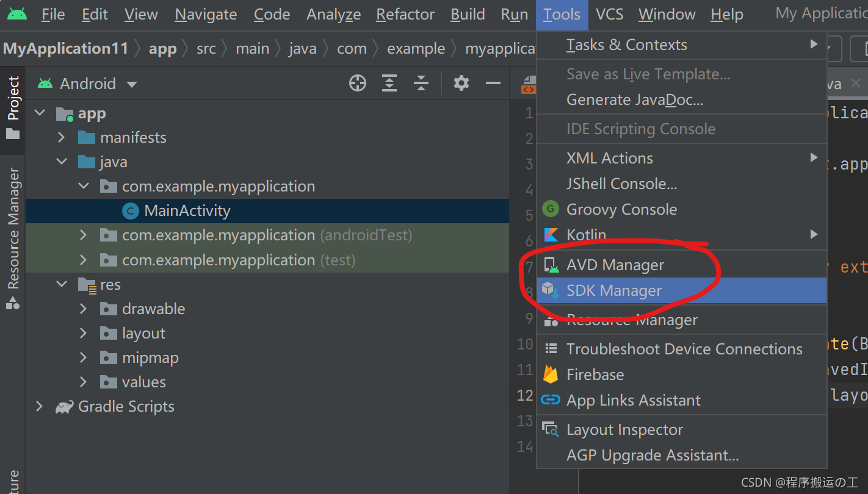Screen dimensions: 868x494
Task: Click the drawable folder icon
Action: click(109, 309)
